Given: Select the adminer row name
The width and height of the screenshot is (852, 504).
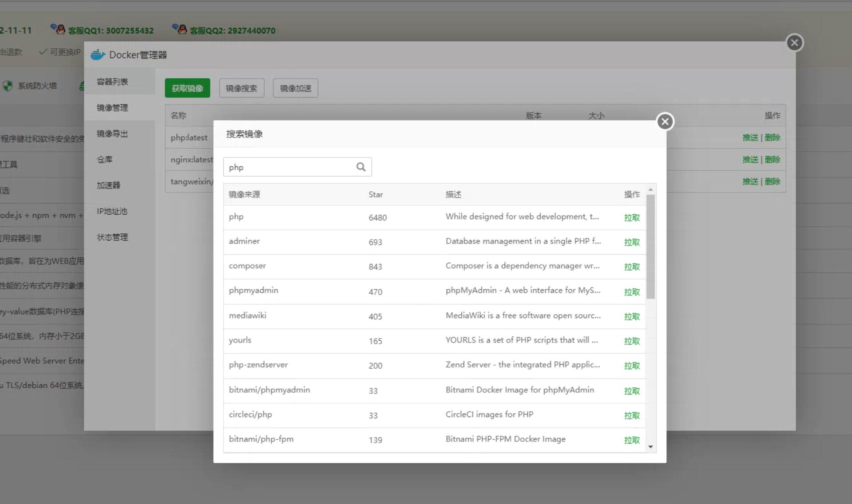Looking at the screenshot, I should [244, 241].
